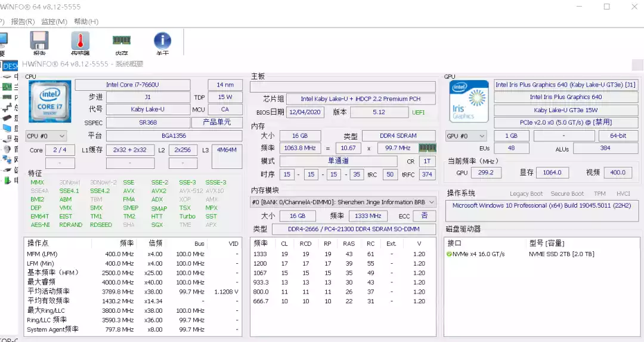Click the 666.7 row in memory timing table
This screenshot has width=644, height=342.
(x=343, y=301)
